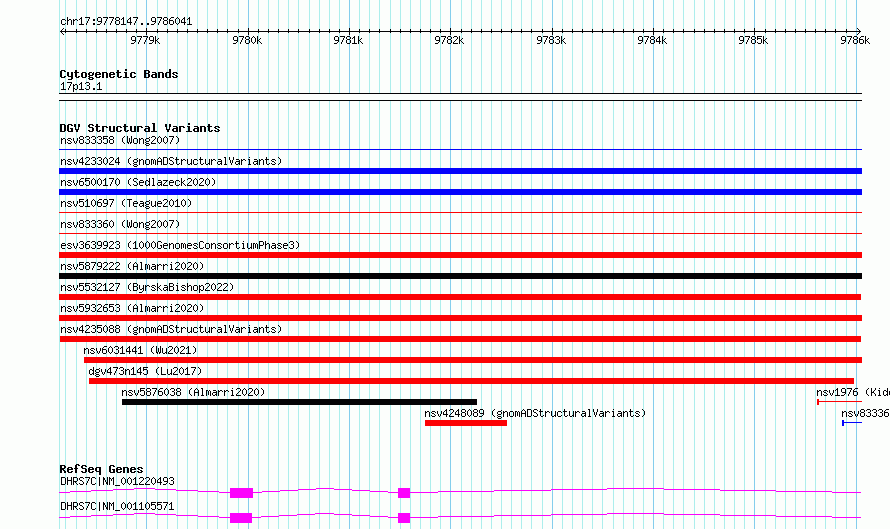Click nsv5932653 (Almarri2020) variant label
The height and width of the screenshot is (529, 890).
[132, 308]
